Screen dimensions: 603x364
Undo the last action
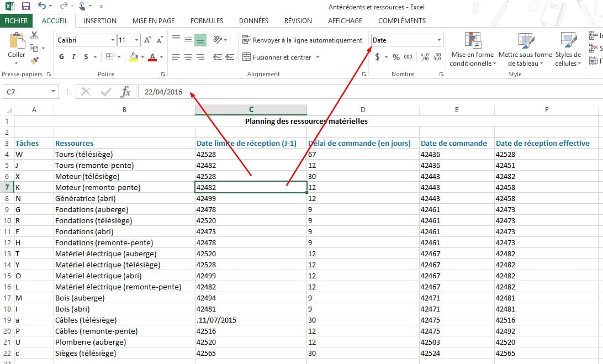coord(42,7)
